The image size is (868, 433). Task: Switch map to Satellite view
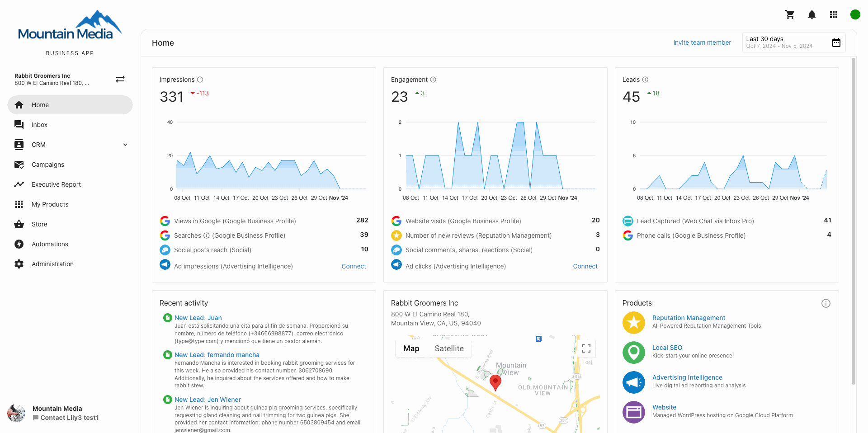coord(449,348)
